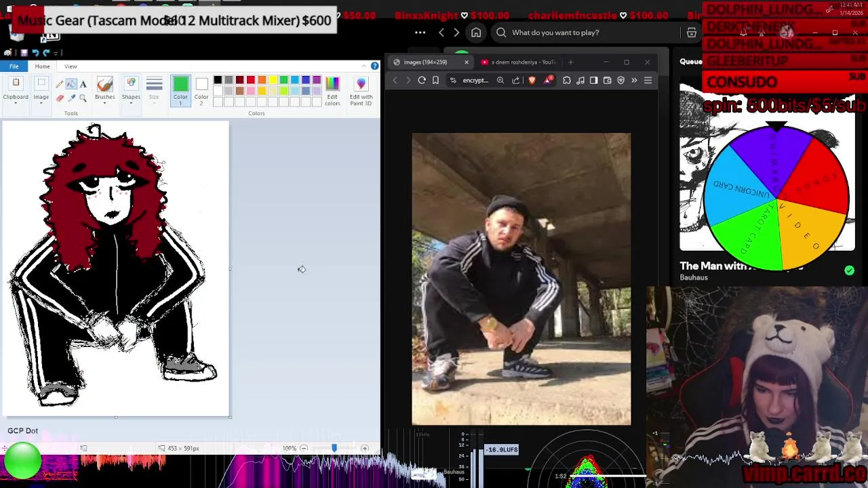Image resolution: width=868 pixels, height=488 pixels.
Task: Switch to the View ribbon tab
Action: pos(71,66)
